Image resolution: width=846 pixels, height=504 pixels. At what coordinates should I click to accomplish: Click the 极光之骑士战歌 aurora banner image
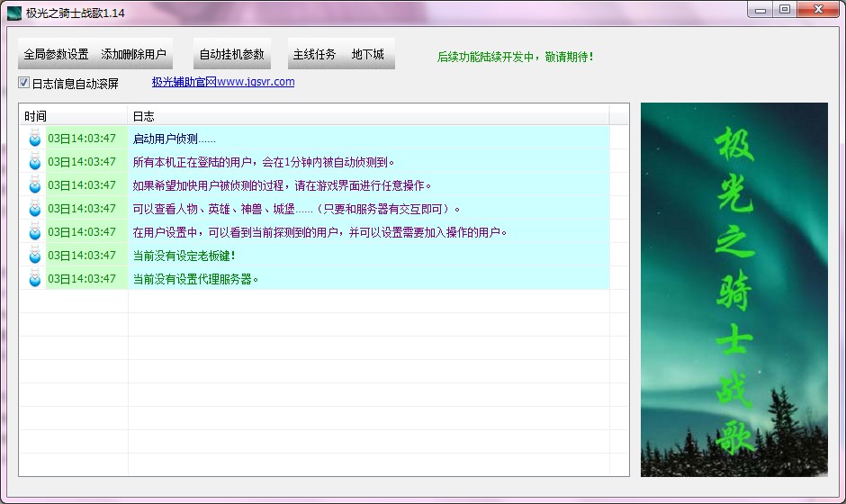[x=733, y=289]
